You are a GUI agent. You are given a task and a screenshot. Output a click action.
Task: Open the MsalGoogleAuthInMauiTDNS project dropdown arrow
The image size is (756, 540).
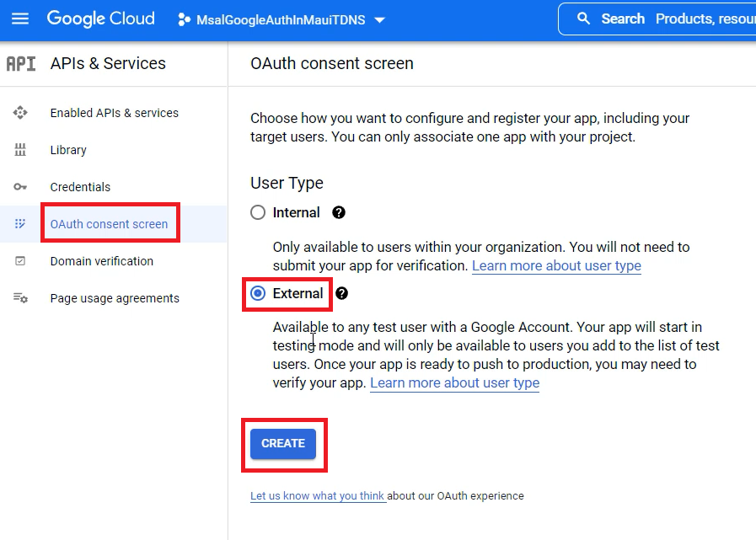(380, 20)
